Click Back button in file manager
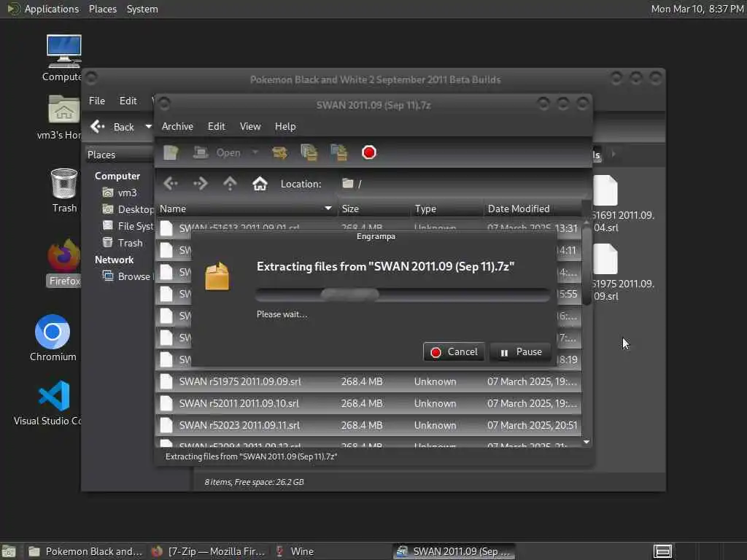 (x=114, y=127)
